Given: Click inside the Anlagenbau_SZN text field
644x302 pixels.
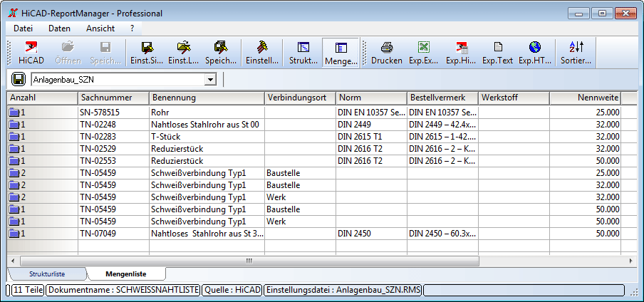Looking at the screenshot, I should 118,79.
